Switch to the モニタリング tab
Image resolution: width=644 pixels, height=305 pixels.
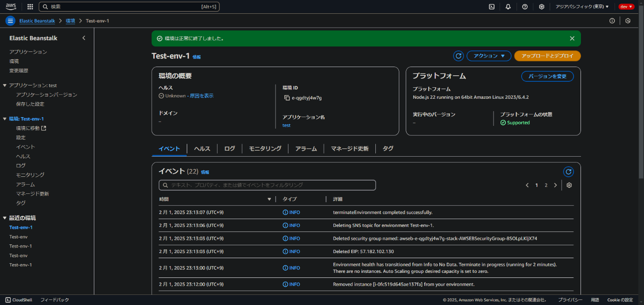click(x=265, y=149)
